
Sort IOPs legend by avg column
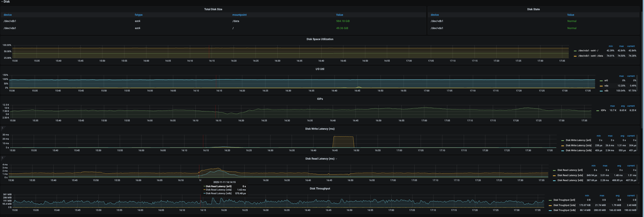tap(623, 106)
